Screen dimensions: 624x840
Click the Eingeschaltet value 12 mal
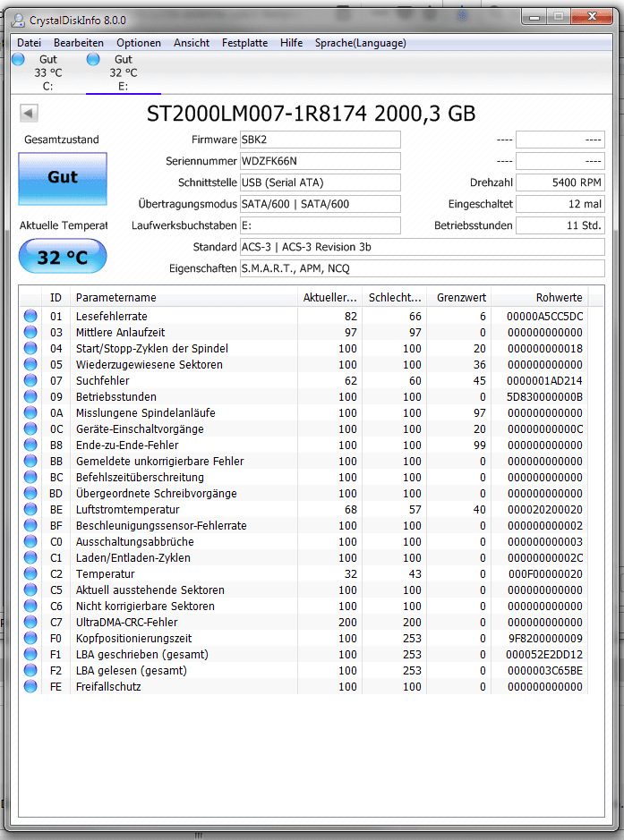point(560,204)
